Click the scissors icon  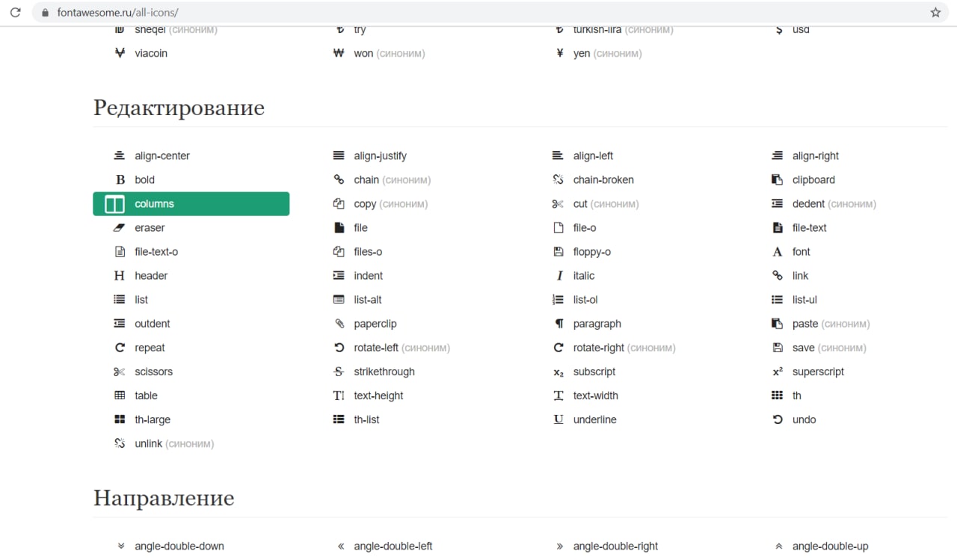[120, 372]
